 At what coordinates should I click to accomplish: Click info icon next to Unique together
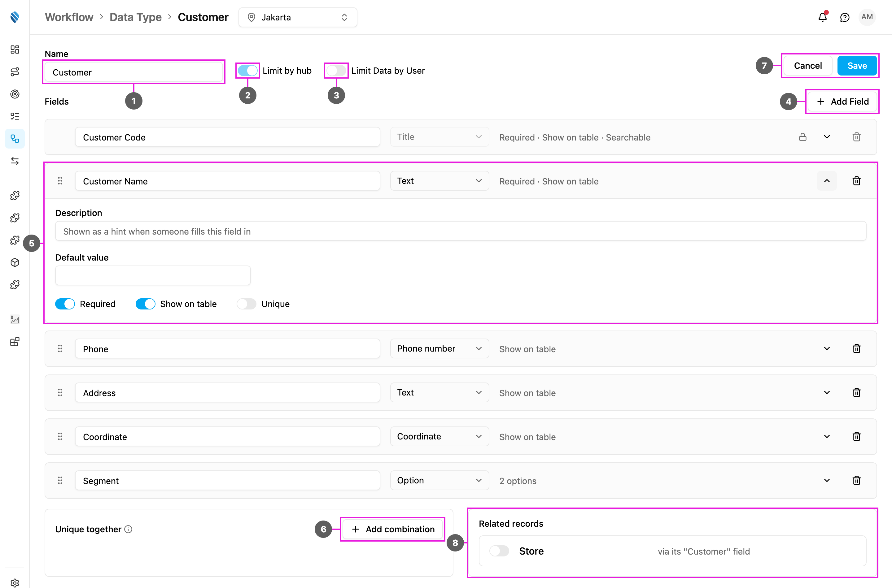pos(128,529)
